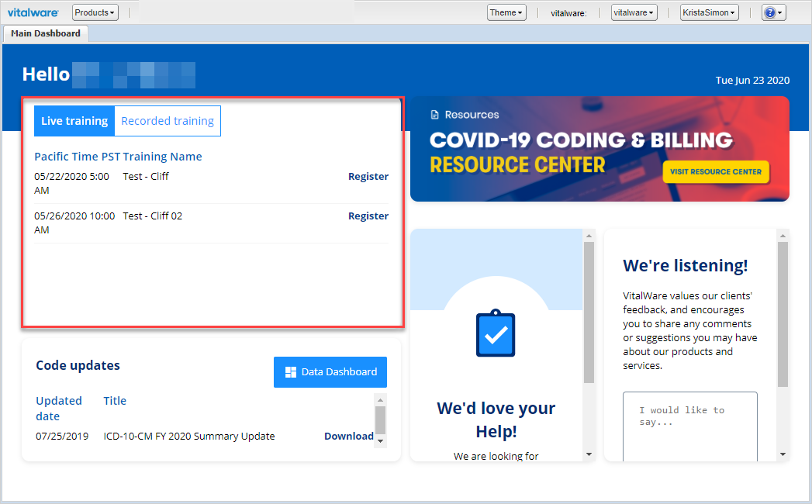Click the clipboard checkmark icon

496,333
